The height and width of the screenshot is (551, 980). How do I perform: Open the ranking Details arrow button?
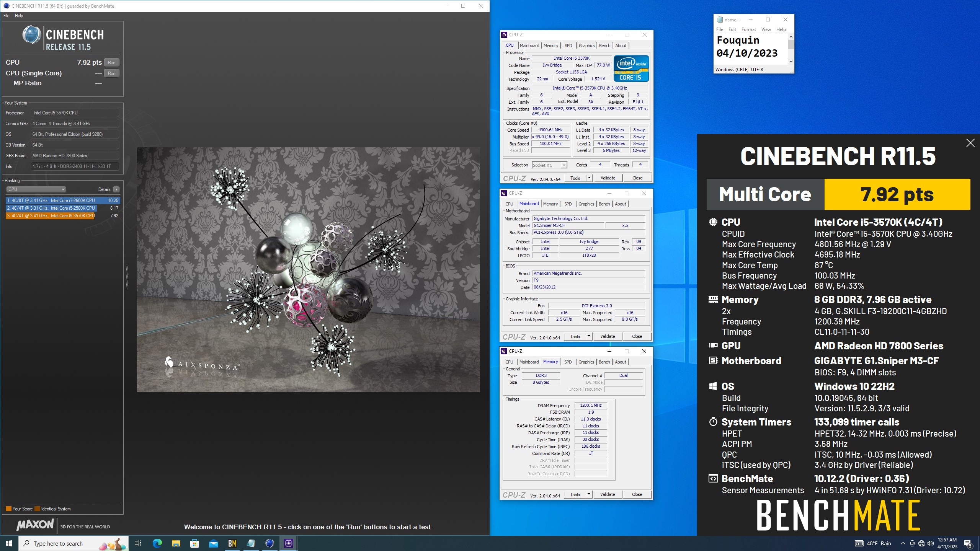point(116,189)
